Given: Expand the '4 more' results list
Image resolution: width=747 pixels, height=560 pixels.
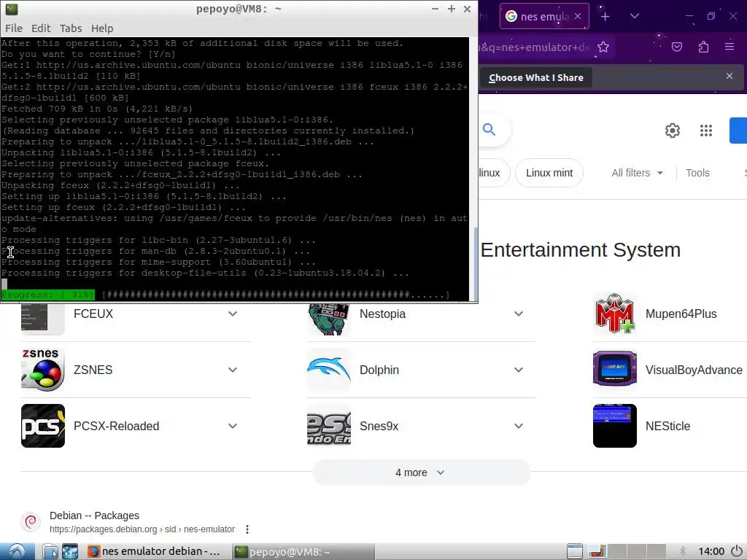Looking at the screenshot, I should [421, 472].
